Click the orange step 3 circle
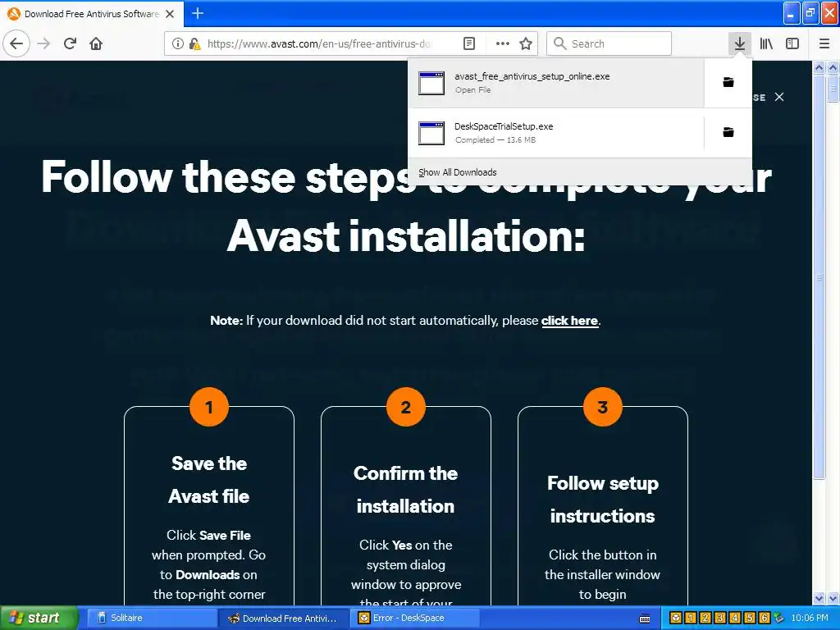This screenshot has height=630, width=840. click(603, 407)
